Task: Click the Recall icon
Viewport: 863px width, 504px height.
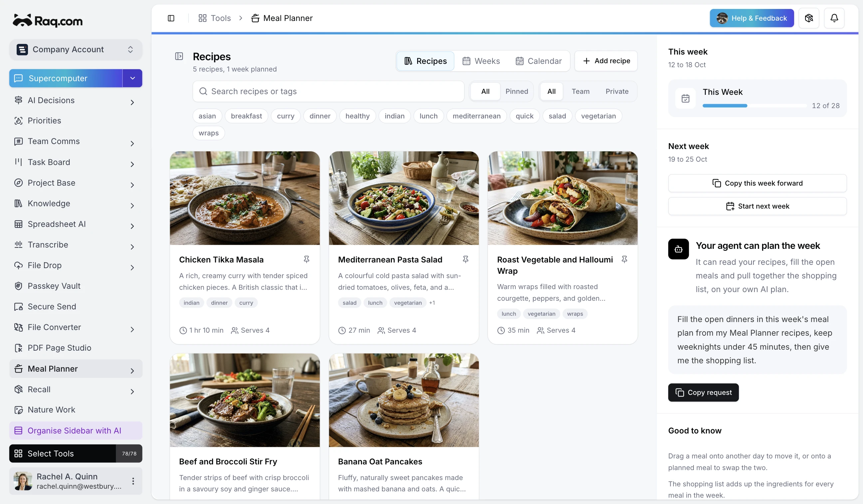Action: tap(19, 389)
